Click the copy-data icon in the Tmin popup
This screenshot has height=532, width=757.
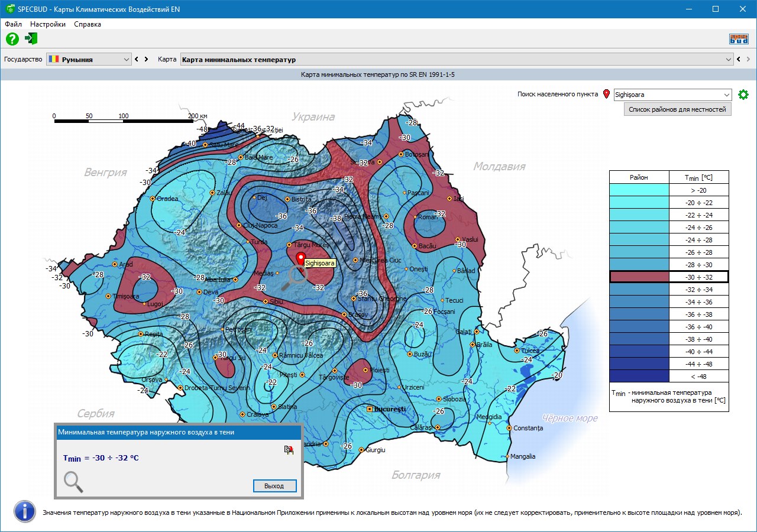coord(289,450)
